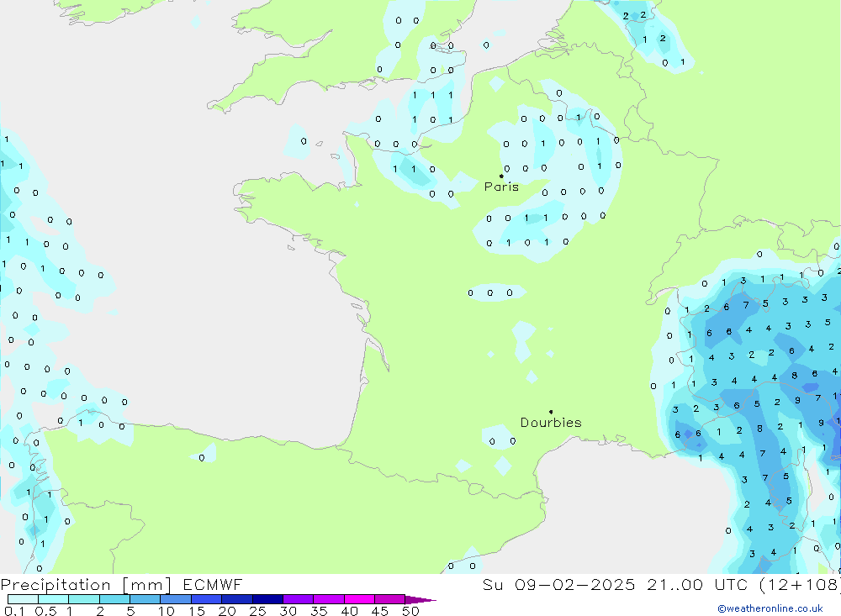The height and width of the screenshot is (616, 841).
Task: Pick the 30–35 mm purple legend swatch
Action: click(x=299, y=599)
